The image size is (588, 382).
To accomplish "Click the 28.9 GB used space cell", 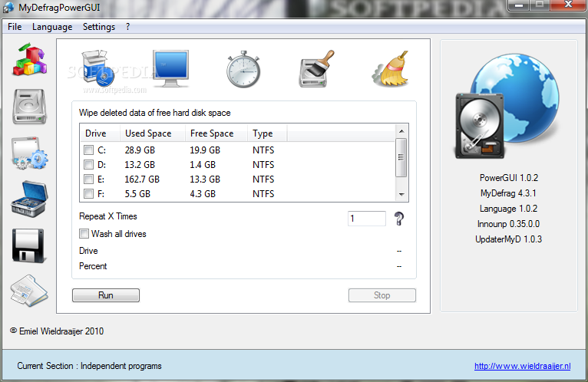I will point(140,150).
